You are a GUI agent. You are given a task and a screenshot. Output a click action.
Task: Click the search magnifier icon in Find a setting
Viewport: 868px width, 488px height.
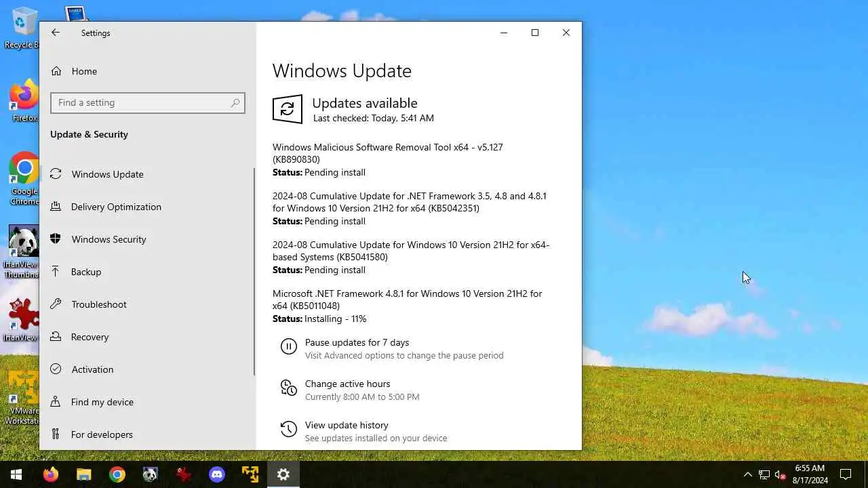(x=235, y=103)
